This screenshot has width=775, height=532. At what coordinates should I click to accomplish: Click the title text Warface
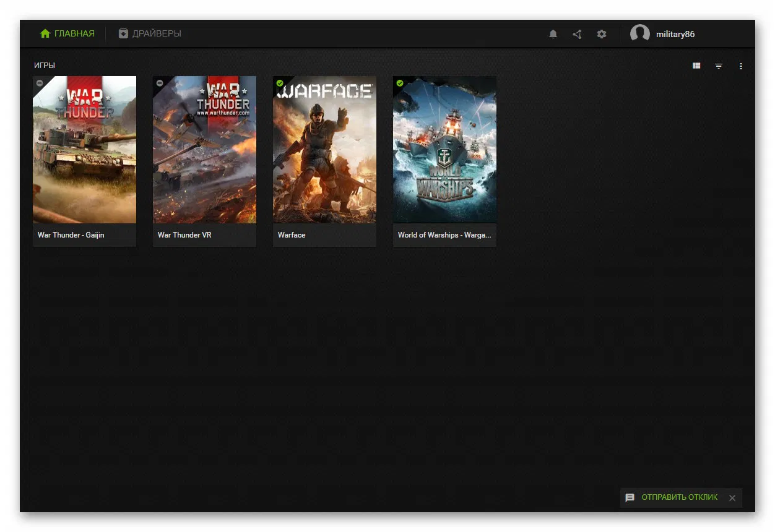point(292,235)
